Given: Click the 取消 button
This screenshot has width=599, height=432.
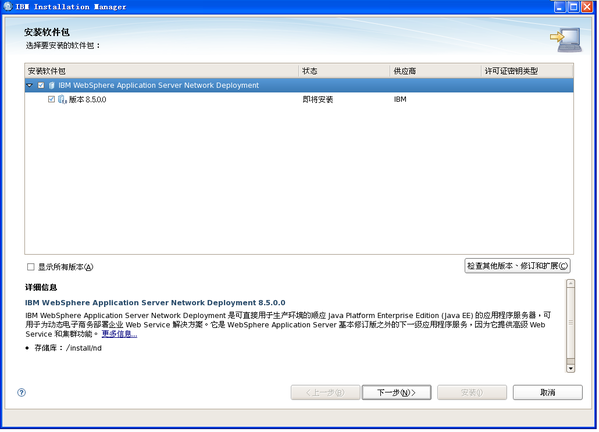Looking at the screenshot, I should click(x=547, y=393).
